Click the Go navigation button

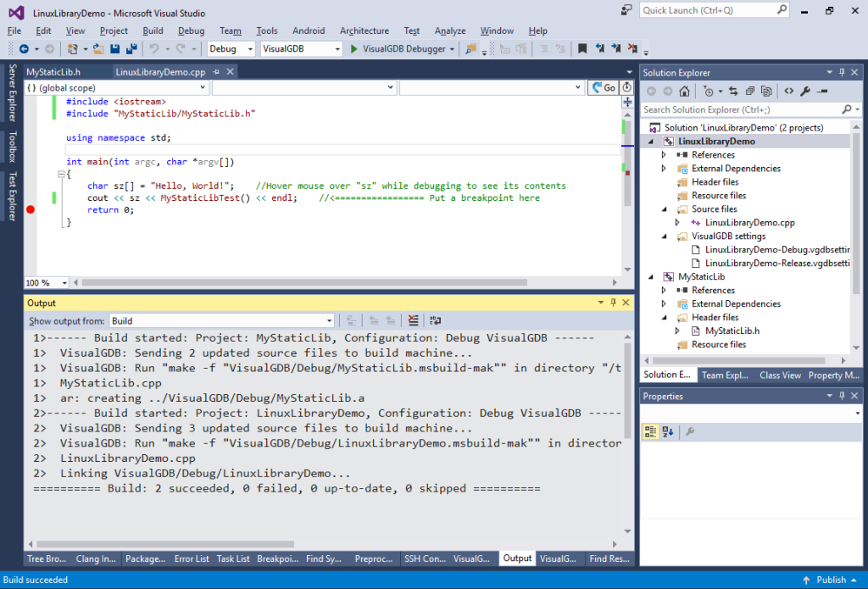click(604, 87)
